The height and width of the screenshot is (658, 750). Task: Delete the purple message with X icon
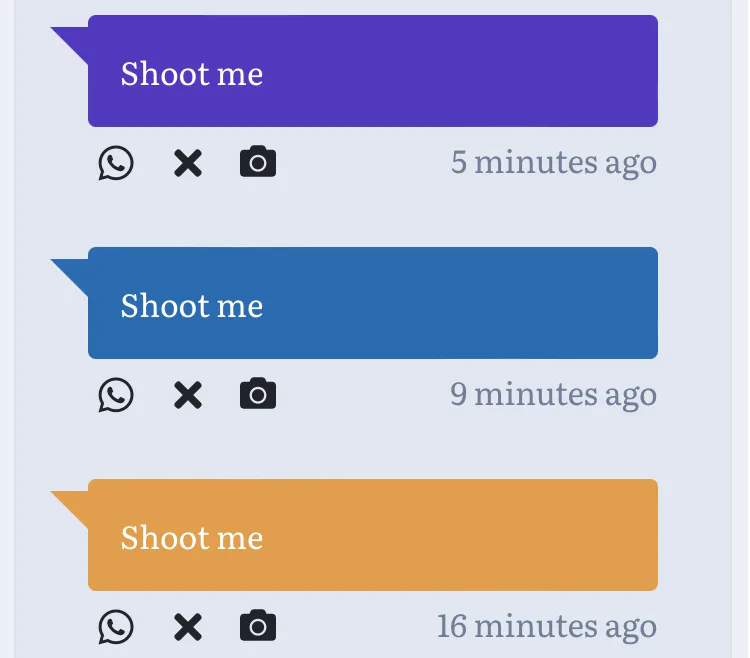click(187, 162)
